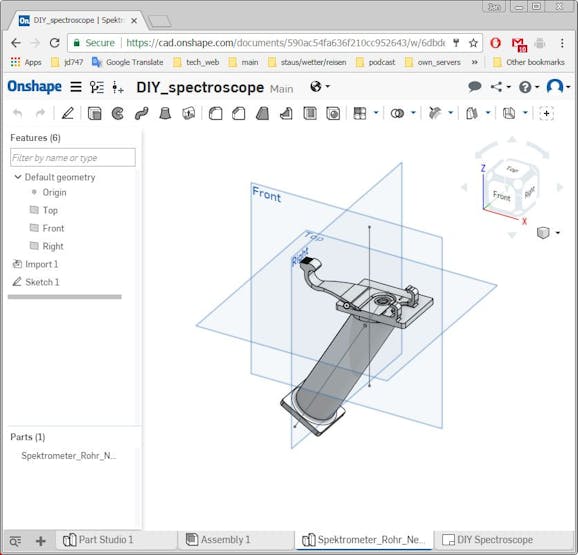The image size is (578, 555).
Task: Open the Boolean tool dropdown arrow
Action: [413, 113]
